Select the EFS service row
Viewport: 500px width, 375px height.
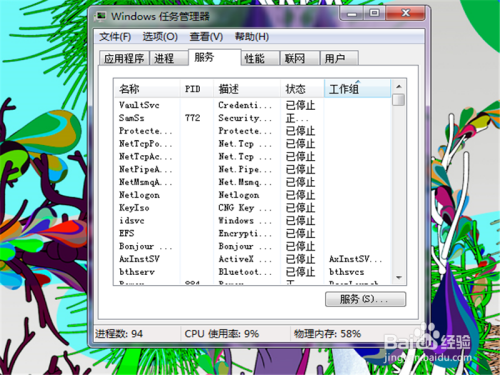pos(252,233)
